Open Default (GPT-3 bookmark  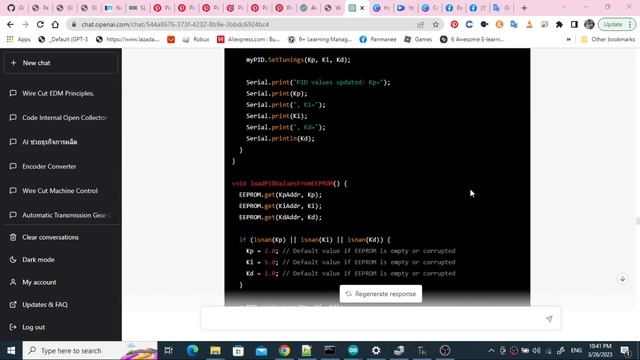(63, 39)
